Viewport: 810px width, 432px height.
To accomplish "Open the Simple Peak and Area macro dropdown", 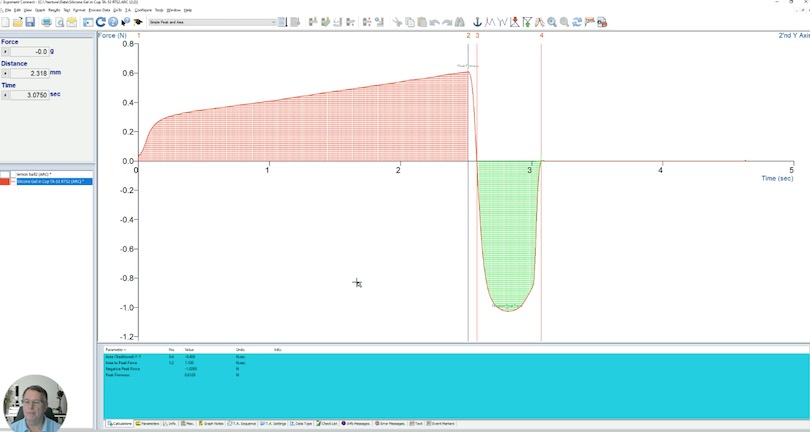I will point(212,22).
